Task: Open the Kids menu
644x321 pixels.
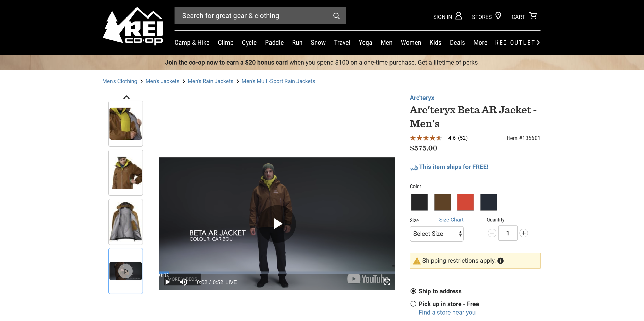Action: (x=435, y=43)
